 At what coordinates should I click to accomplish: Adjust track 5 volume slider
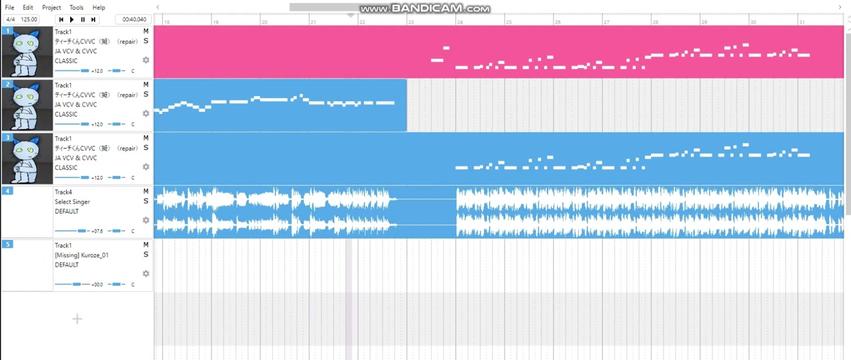(72, 284)
